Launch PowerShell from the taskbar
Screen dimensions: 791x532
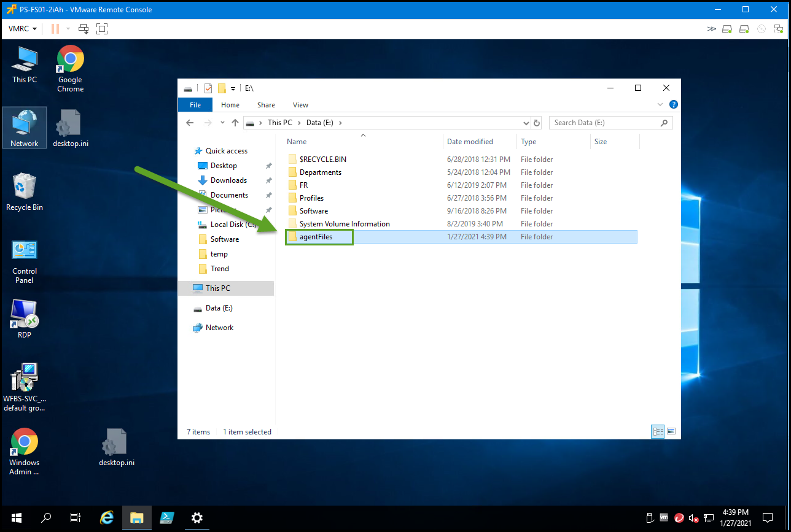(x=166, y=518)
